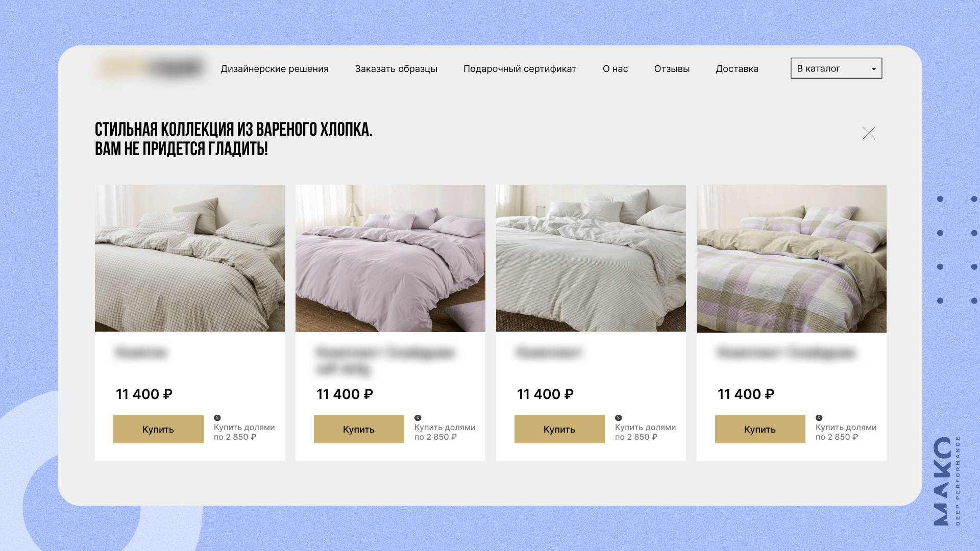Click percent icon on first product card

coord(217,418)
